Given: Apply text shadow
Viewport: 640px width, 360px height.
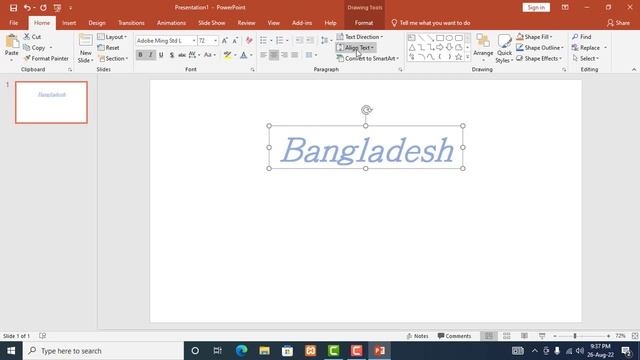Looking at the screenshot, I should coord(172,55).
